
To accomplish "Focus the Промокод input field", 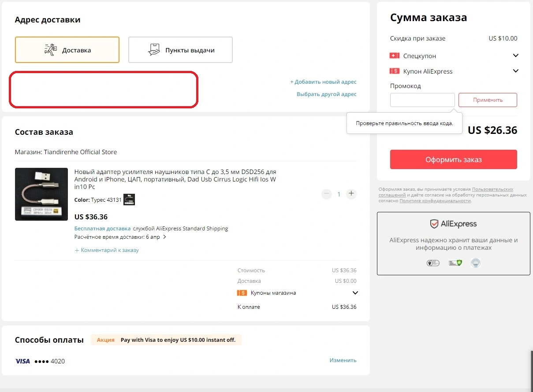I will click(422, 100).
